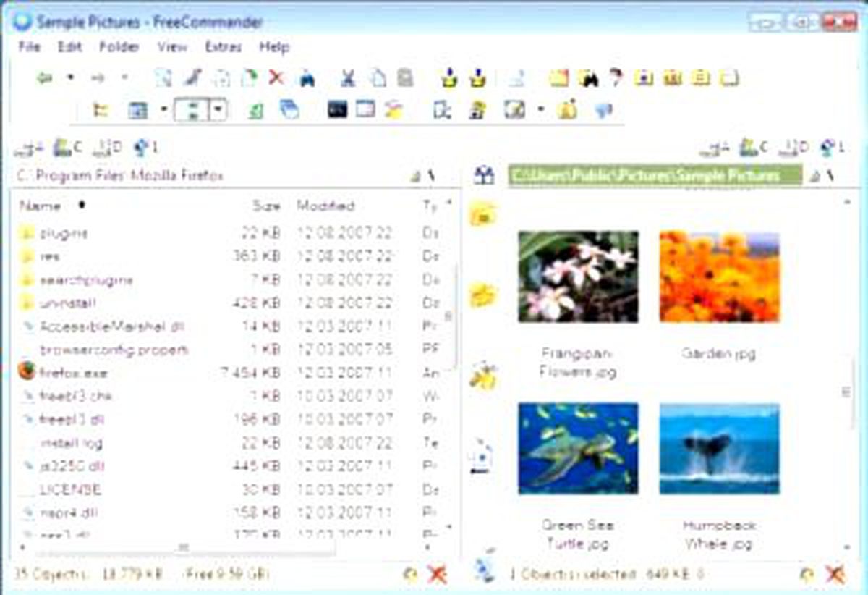The image size is (868, 595).
Task: Sort list by Size column header
Action: [266, 206]
